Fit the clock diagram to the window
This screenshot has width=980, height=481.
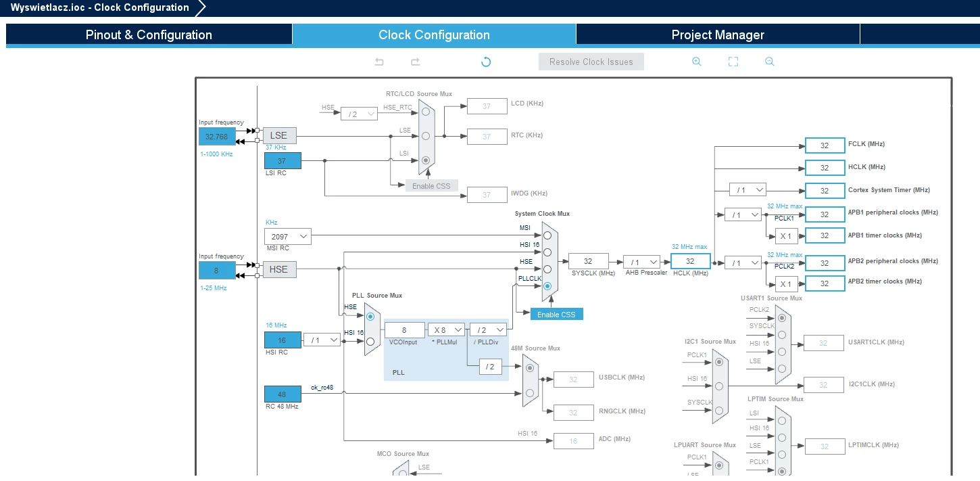coord(733,62)
